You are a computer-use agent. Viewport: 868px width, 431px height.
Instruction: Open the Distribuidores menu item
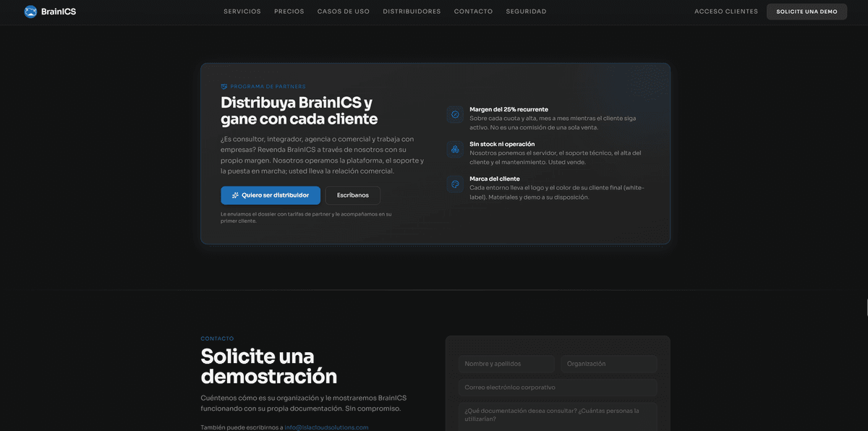(412, 12)
